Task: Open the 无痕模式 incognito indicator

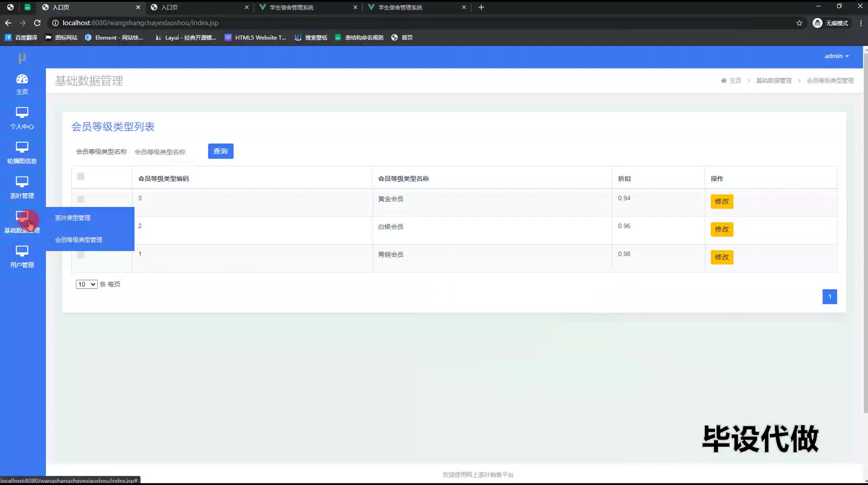Action: tap(830, 23)
